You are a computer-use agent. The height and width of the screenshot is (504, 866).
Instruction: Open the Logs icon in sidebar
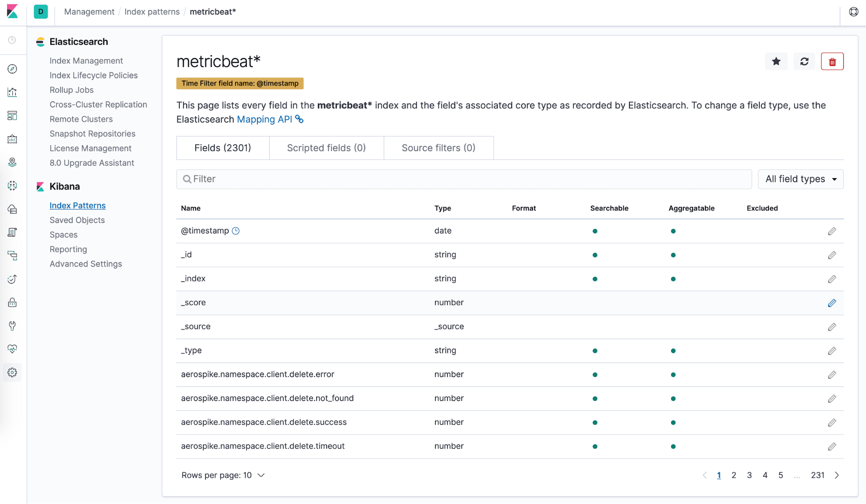[13, 233]
